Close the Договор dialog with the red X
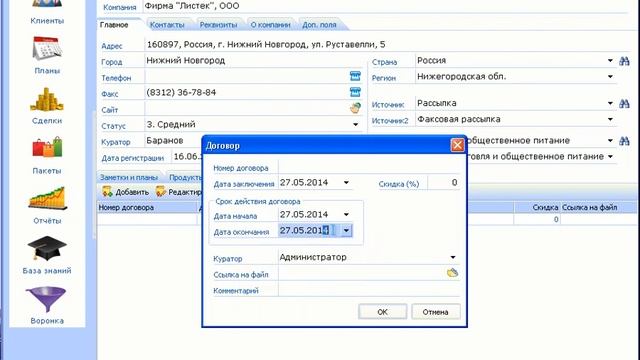The image size is (640, 360). pyautogui.click(x=457, y=145)
